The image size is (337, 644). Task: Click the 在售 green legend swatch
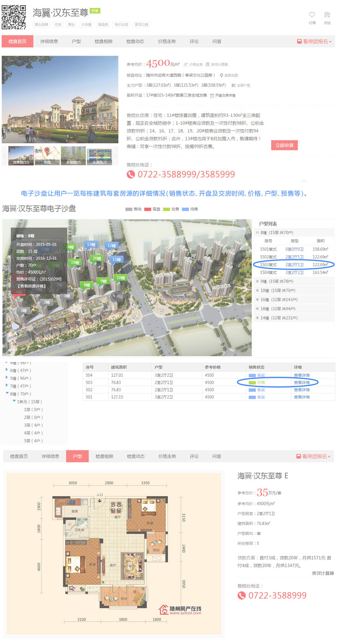coord(166,209)
